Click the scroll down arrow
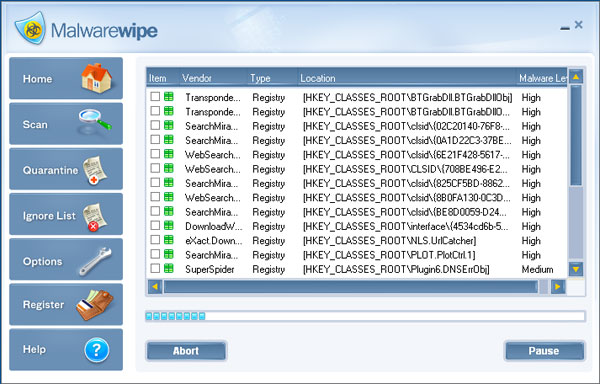The height and width of the screenshot is (384, 600). [576, 269]
